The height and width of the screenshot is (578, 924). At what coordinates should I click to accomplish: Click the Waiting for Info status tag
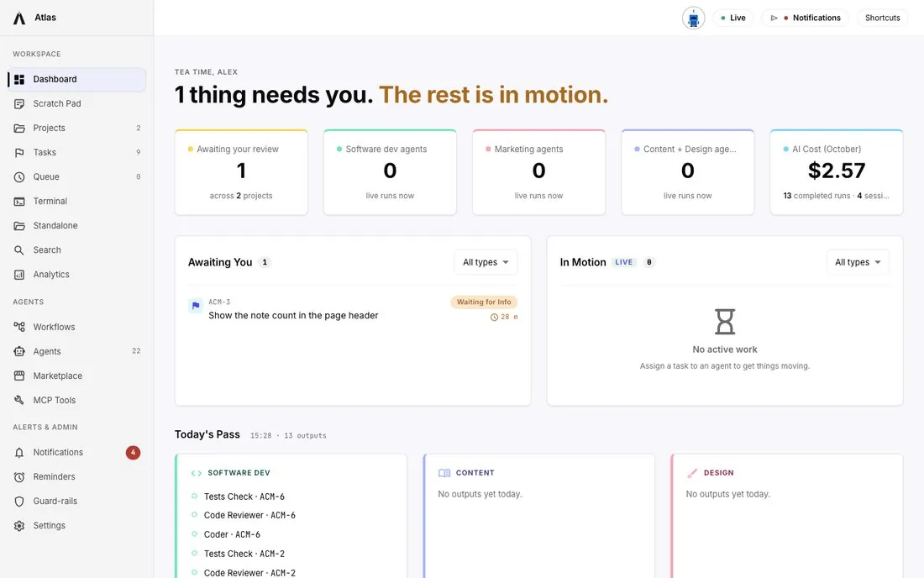pos(484,302)
